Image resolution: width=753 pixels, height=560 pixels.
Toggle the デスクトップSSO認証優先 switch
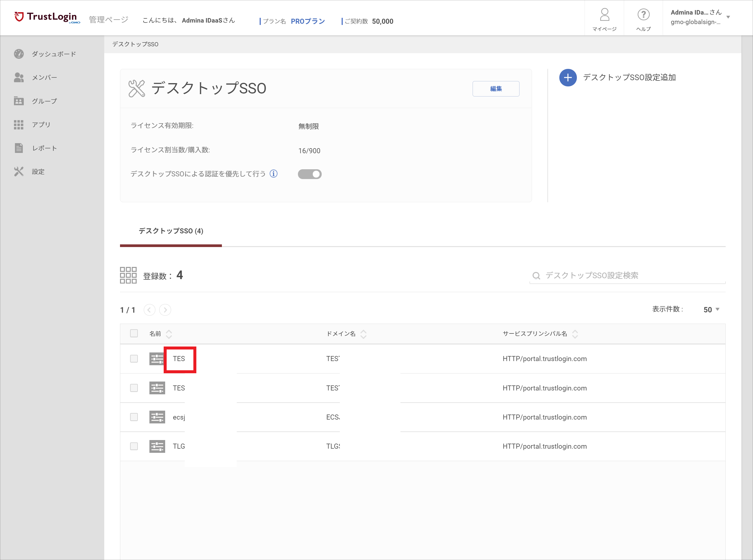310,174
